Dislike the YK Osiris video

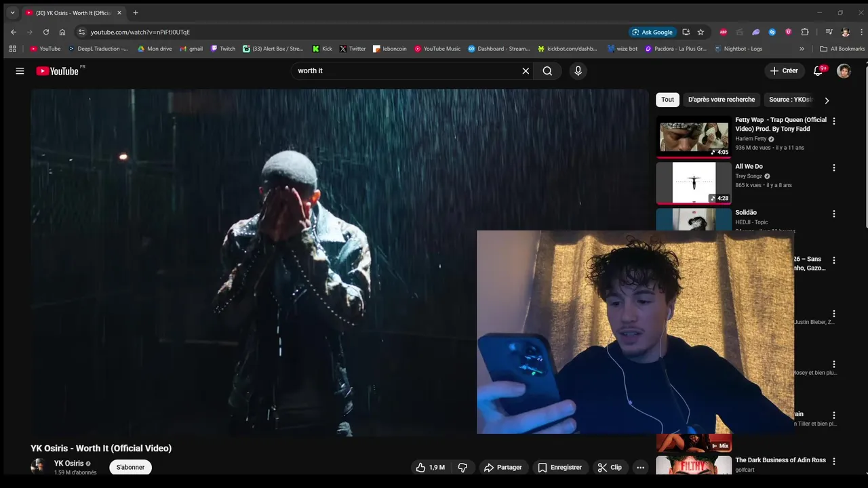[463, 468]
